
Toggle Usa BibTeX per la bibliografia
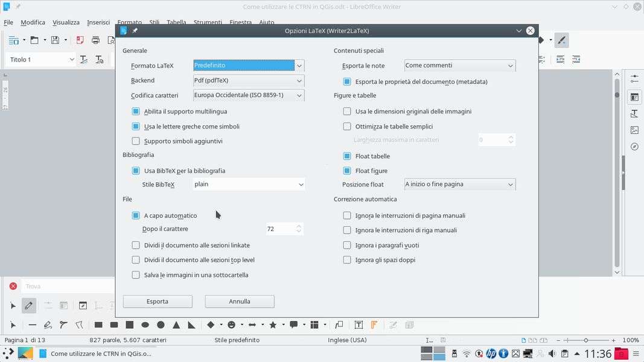tap(136, 171)
